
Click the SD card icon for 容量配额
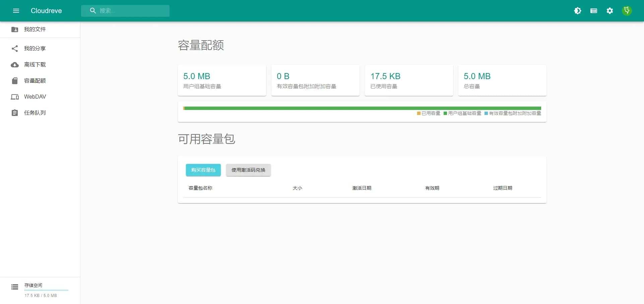point(15,81)
